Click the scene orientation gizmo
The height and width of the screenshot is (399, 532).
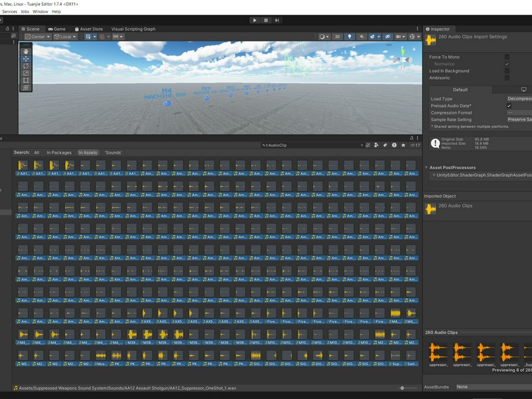click(x=403, y=59)
